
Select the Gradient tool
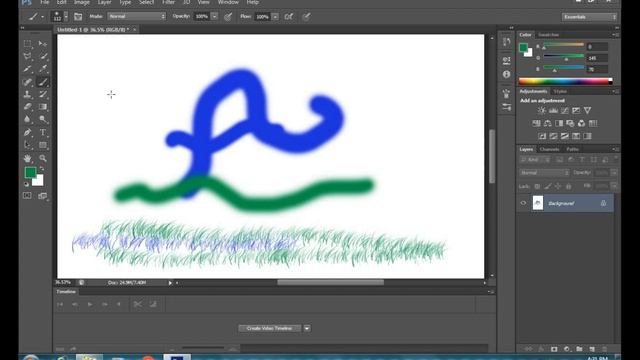point(42,107)
